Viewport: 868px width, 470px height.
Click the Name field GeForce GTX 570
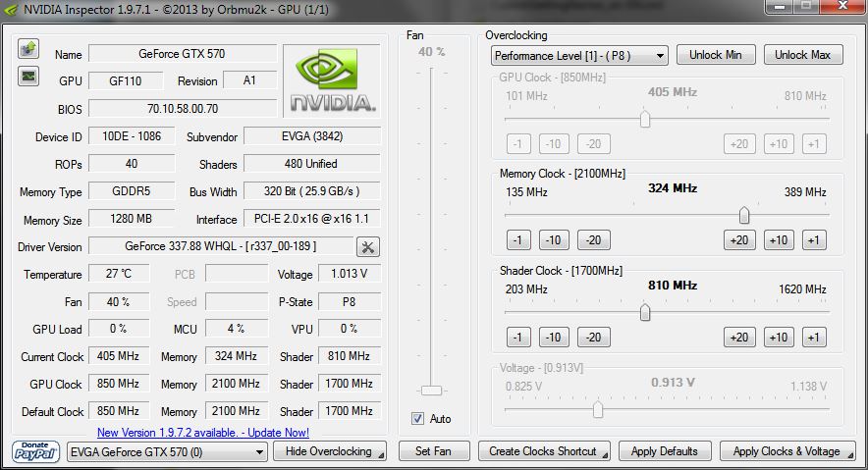click(182, 54)
